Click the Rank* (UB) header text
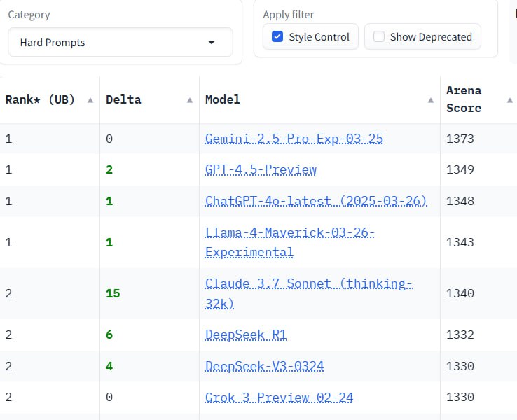517x420 pixels. pyautogui.click(x=40, y=100)
